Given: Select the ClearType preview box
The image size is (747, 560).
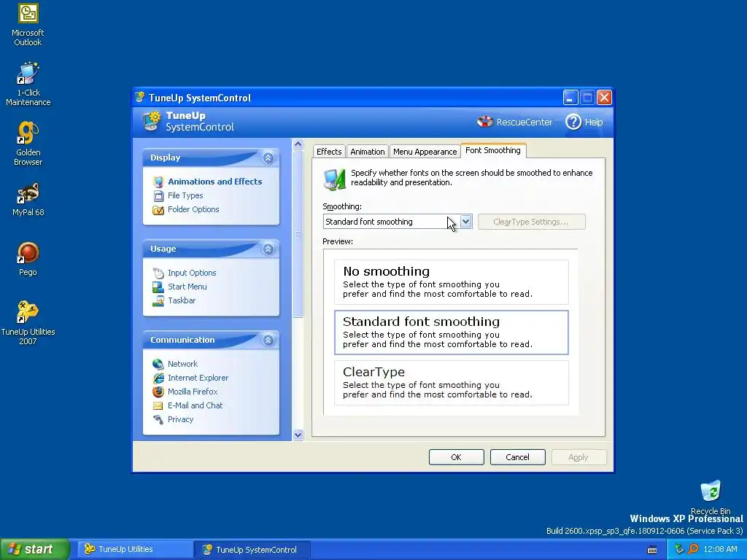Looking at the screenshot, I should click(451, 383).
